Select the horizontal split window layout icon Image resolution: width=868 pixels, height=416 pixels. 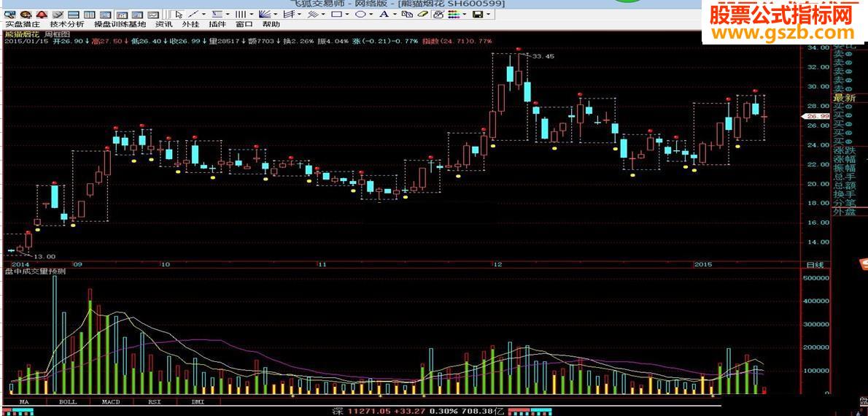point(74,15)
